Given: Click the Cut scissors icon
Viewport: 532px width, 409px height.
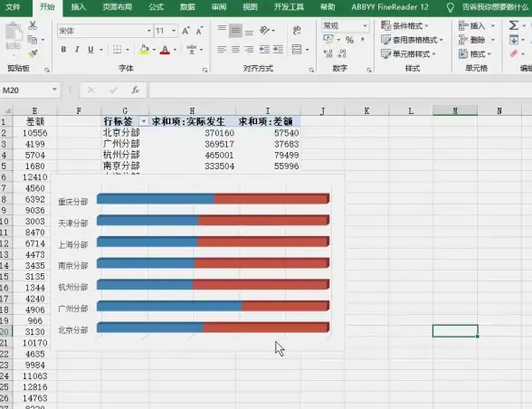Looking at the screenshot, I should tap(33, 25).
